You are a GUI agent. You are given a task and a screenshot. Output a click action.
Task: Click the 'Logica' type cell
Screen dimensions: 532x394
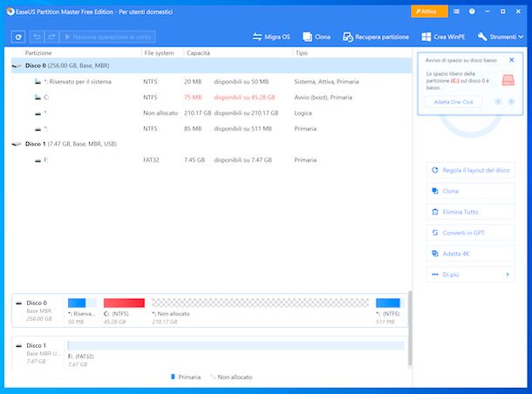point(303,113)
